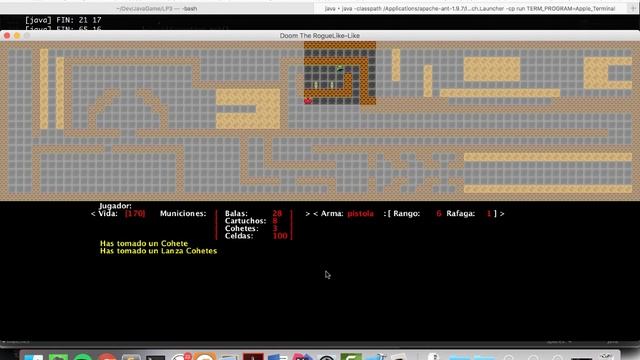Switch to the java Launcher terminal tab
The height and width of the screenshot is (360, 640).
click(470, 9)
